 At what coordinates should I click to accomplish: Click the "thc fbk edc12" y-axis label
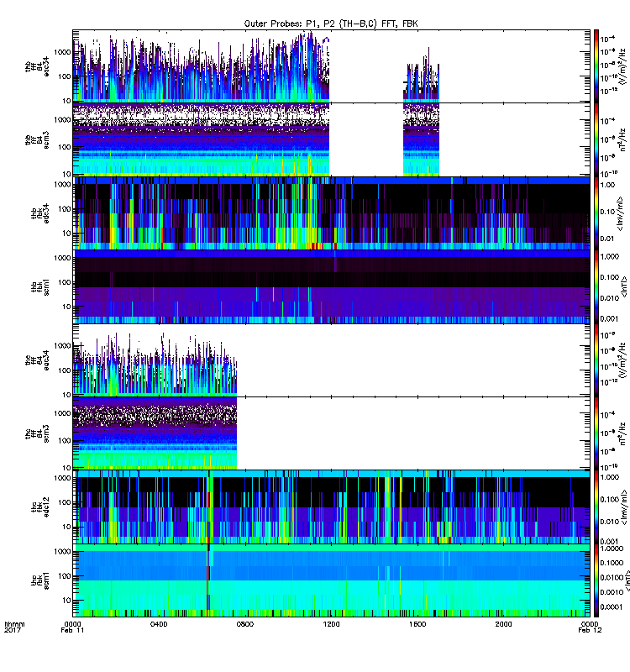tap(39, 507)
